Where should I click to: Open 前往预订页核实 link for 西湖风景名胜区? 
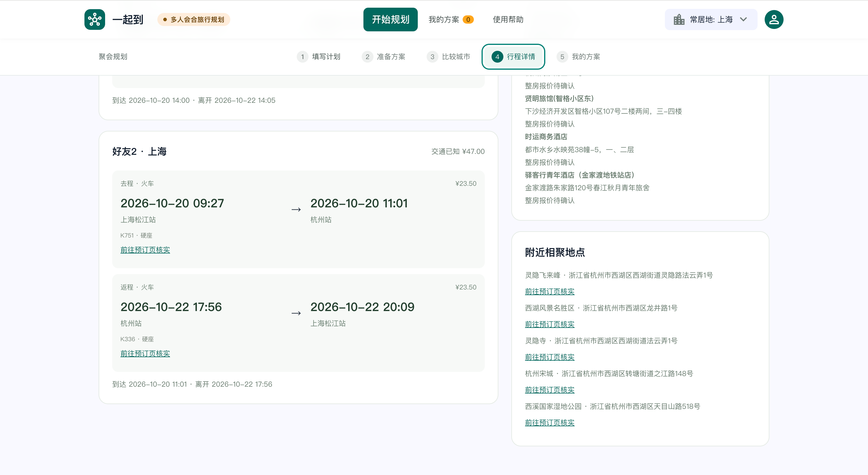click(549, 324)
